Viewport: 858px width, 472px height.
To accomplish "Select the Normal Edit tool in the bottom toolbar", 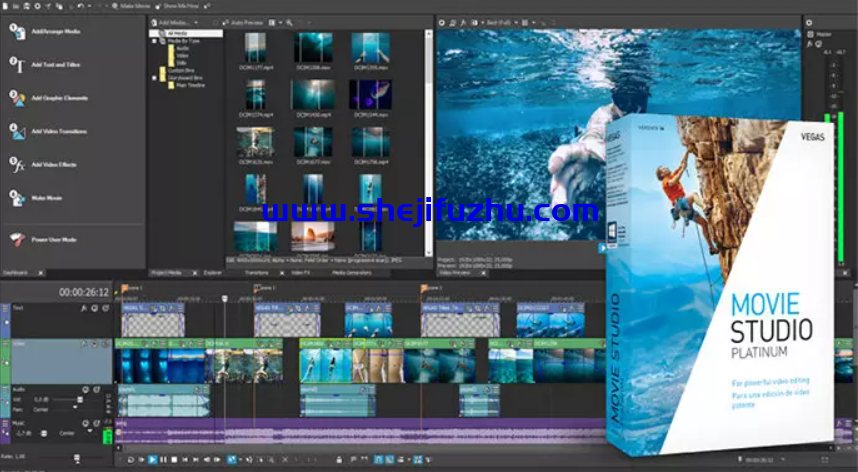I will [x=231, y=460].
